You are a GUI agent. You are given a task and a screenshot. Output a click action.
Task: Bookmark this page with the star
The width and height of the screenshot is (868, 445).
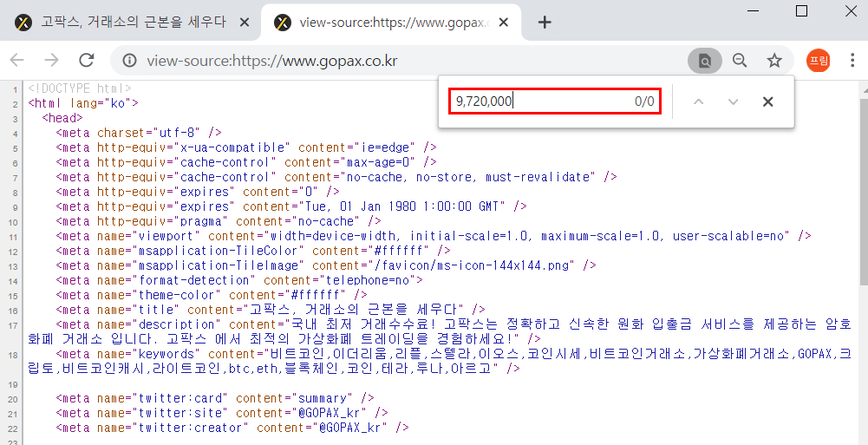[774, 61]
